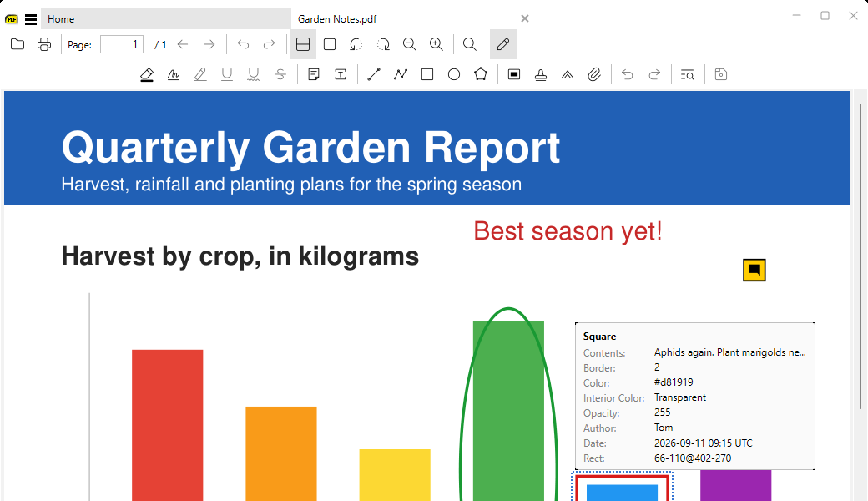Select the straight line tool

(374, 75)
